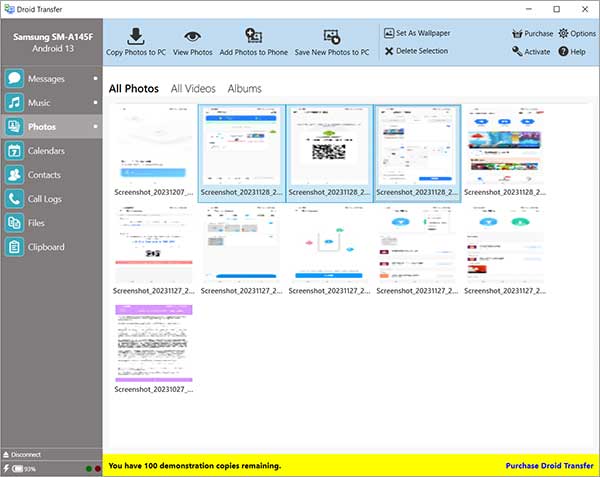Click Save New Photos to PC icon
This screenshot has height=477, width=600.
(331, 36)
